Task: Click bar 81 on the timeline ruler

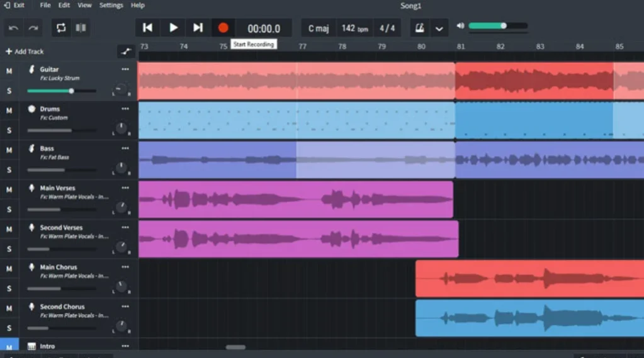Action: (x=461, y=47)
